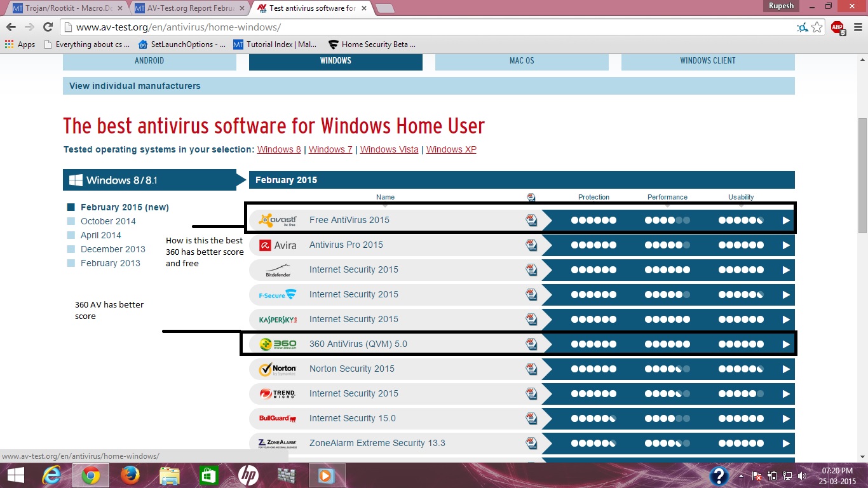Click the translate icon in the address bar
Screen dimensions: 868x488
(x=803, y=27)
